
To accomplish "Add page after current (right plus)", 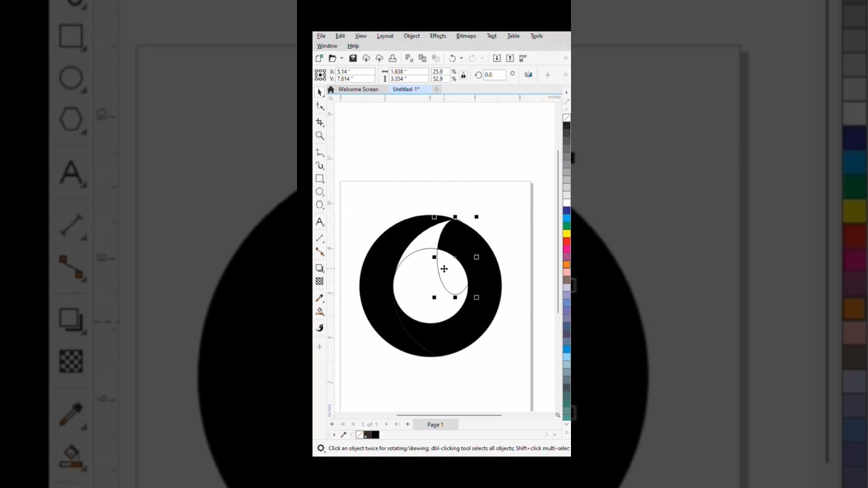I will pyautogui.click(x=408, y=424).
